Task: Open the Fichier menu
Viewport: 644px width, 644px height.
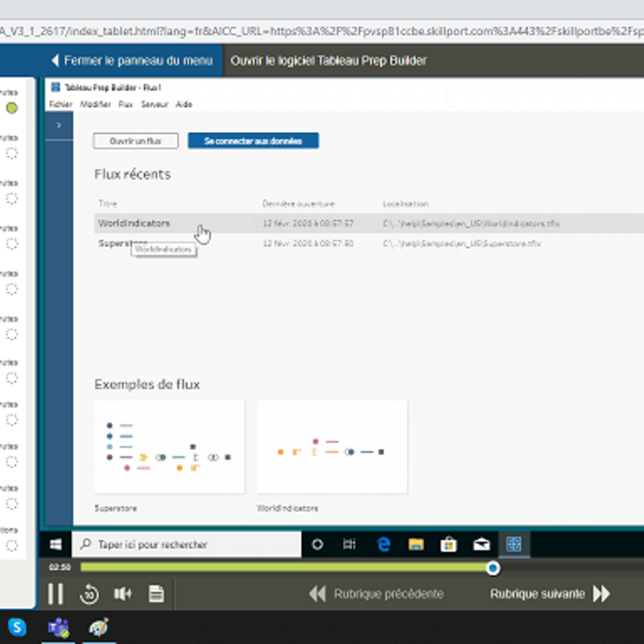Action: pyautogui.click(x=60, y=105)
